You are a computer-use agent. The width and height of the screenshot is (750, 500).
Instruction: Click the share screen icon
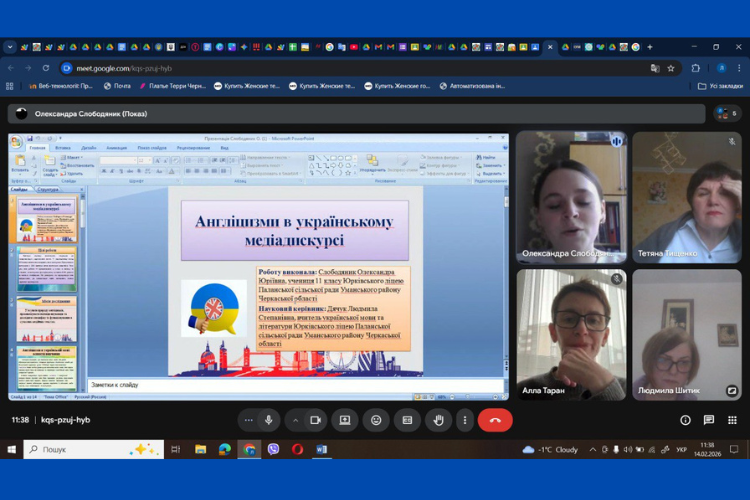[x=345, y=420]
